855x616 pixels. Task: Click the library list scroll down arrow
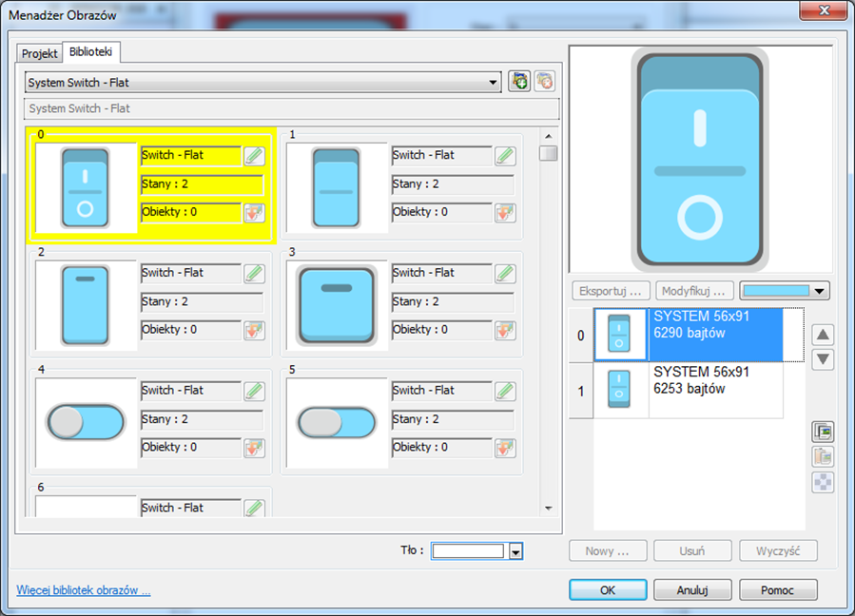click(x=549, y=509)
